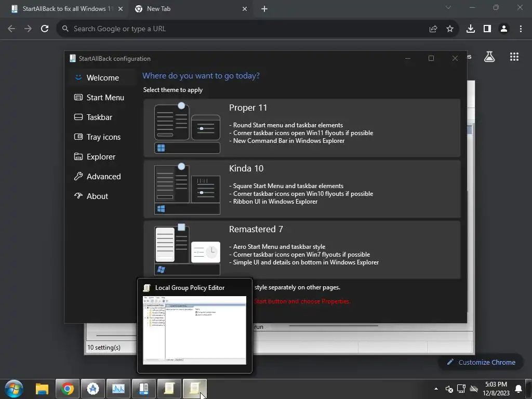The image size is (532, 399).
Task: Open Chrome three-dot menu
Action: pyautogui.click(x=521, y=29)
